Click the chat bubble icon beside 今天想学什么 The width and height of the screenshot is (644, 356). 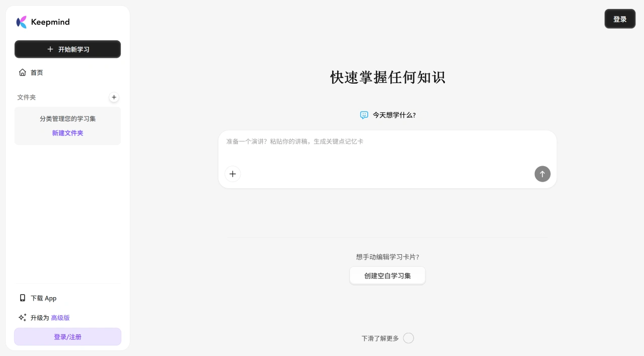[x=364, y=115]
